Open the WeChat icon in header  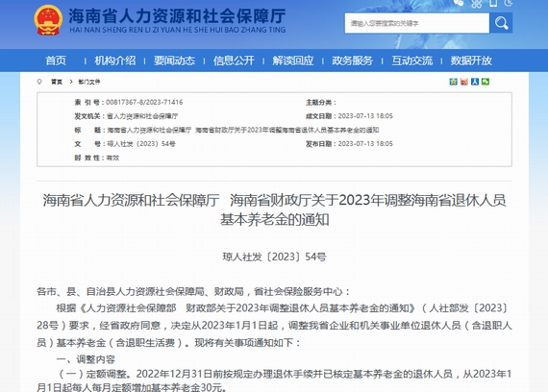click(459, 3)
